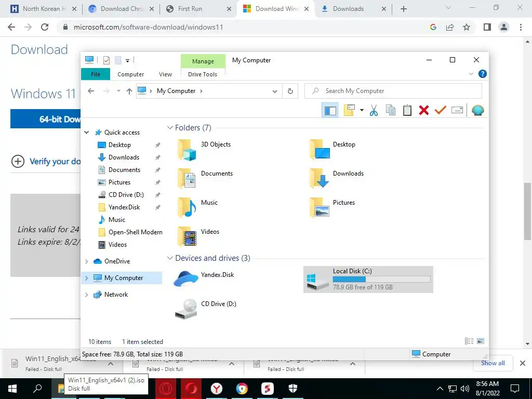Click the Rename envelope-like toolbar icon
The height and width of the screenshot is (399, 532).
pos(457,110)
